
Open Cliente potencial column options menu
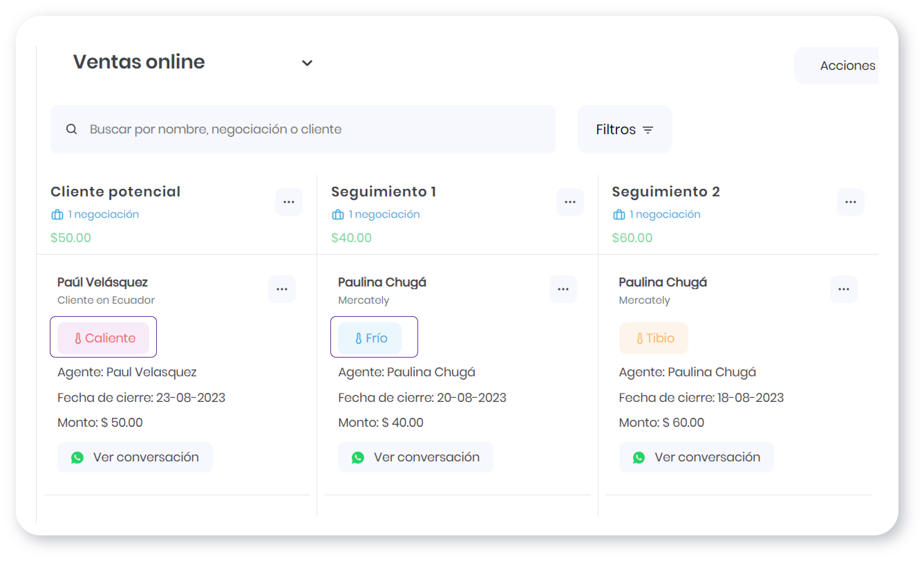289,202
